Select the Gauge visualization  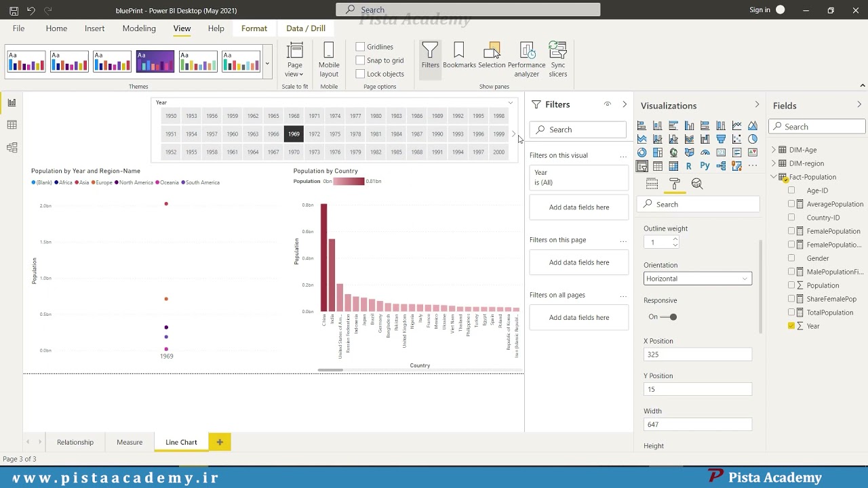(x=705, y=152)
